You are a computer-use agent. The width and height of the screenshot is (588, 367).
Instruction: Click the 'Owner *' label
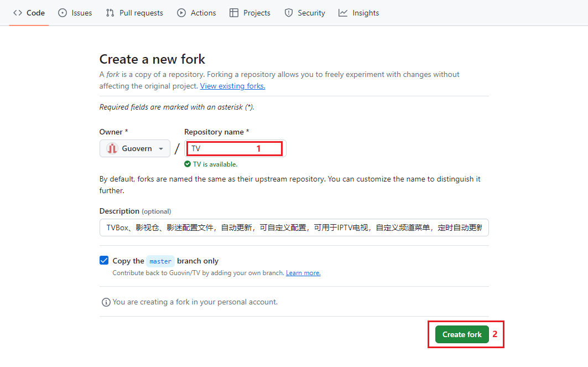[x=113, y=132]
